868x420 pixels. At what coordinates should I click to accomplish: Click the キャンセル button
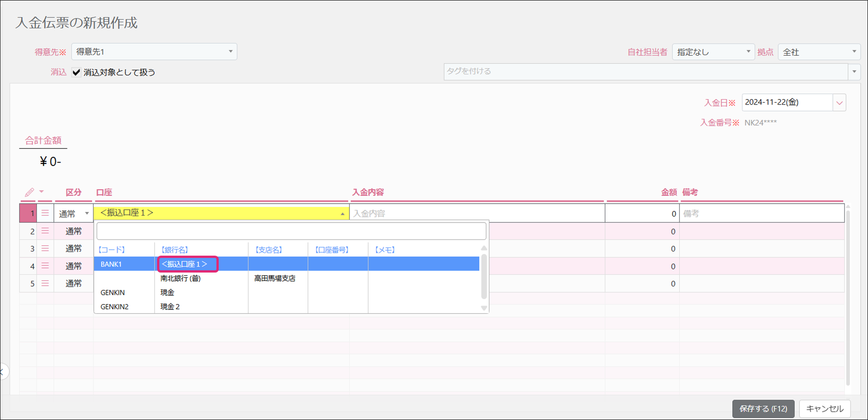(x=824, y=409)
